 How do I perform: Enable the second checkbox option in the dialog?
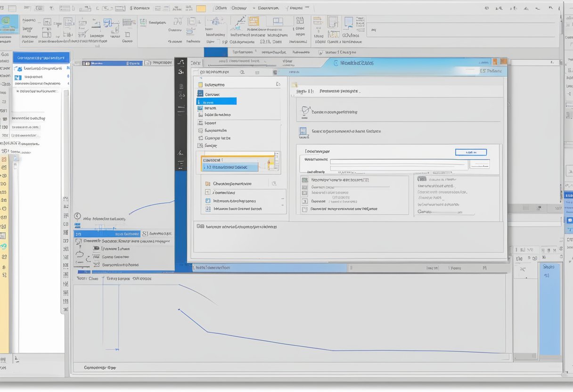click(305, 187)
